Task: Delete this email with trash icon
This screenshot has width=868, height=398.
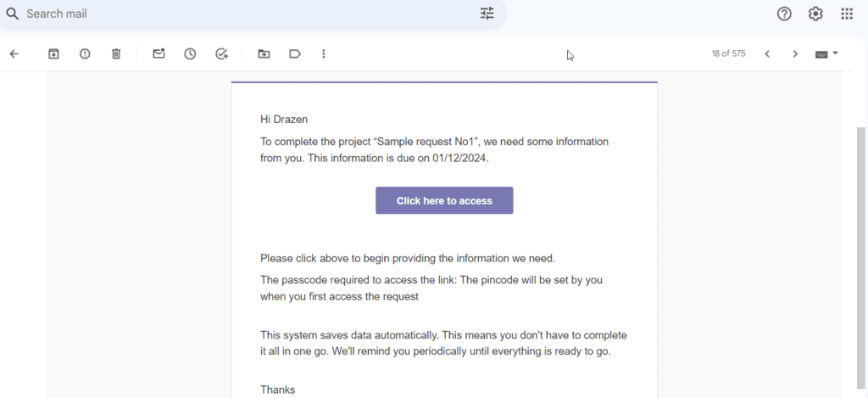Action: (115, 53)
